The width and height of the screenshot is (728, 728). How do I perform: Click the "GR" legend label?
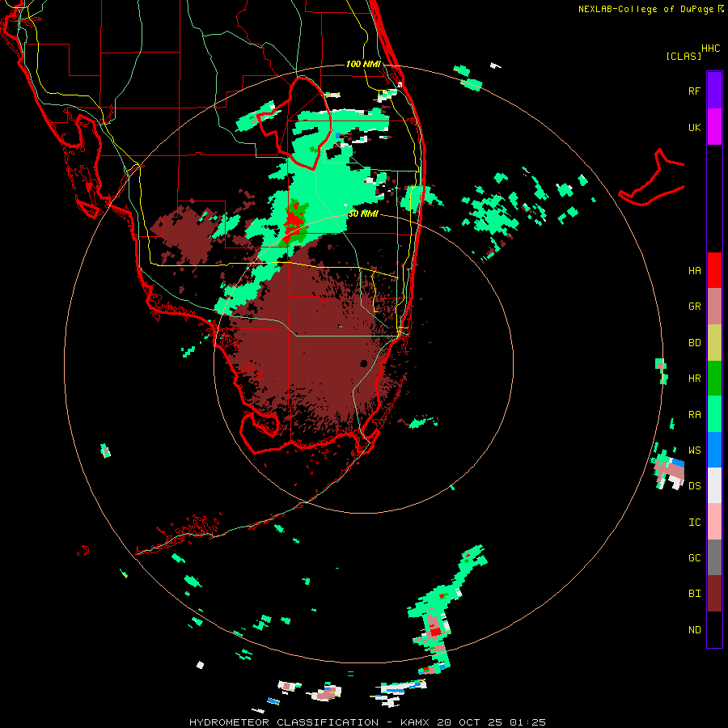pos(694,307)
